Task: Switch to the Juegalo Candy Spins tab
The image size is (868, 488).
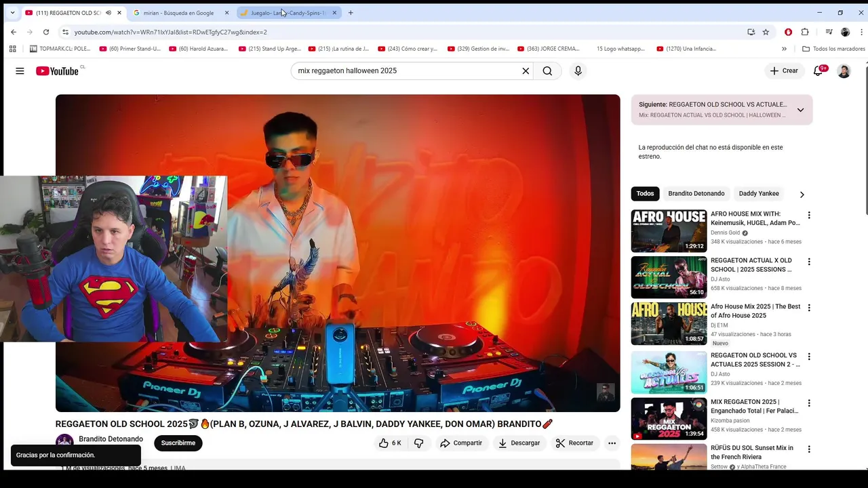Action: 289,13
